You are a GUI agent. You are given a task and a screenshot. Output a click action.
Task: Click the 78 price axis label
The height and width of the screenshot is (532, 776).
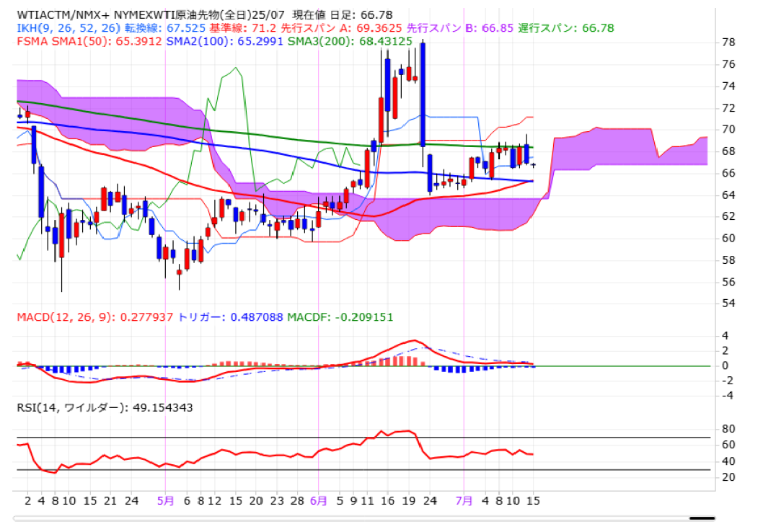coord(728,43)
